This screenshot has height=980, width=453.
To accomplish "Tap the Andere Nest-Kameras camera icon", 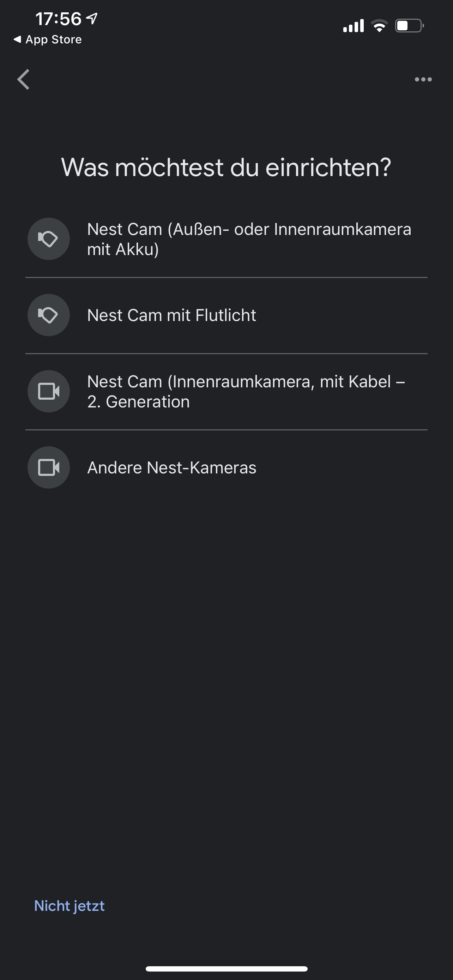I will coord(49,467).
